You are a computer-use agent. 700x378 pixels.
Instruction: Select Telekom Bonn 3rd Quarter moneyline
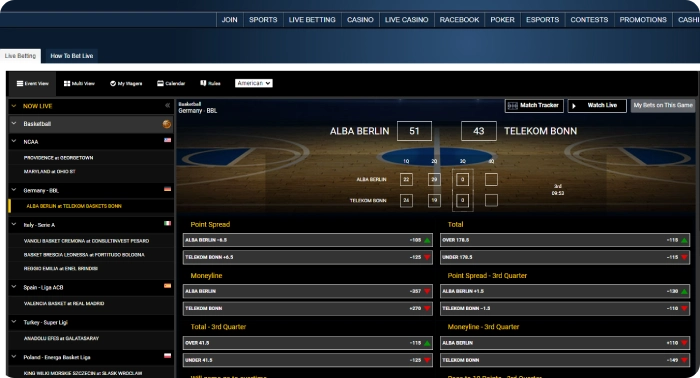565,360
